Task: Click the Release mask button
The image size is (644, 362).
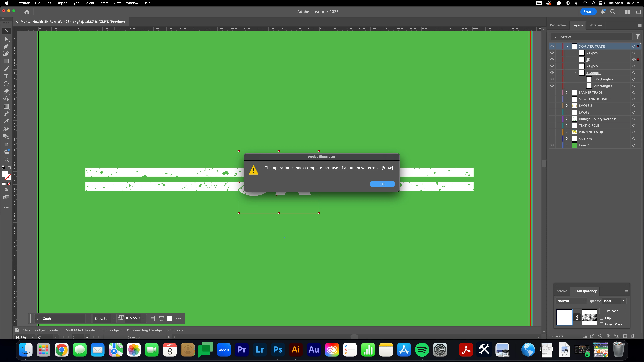Action: click(612, 311)
